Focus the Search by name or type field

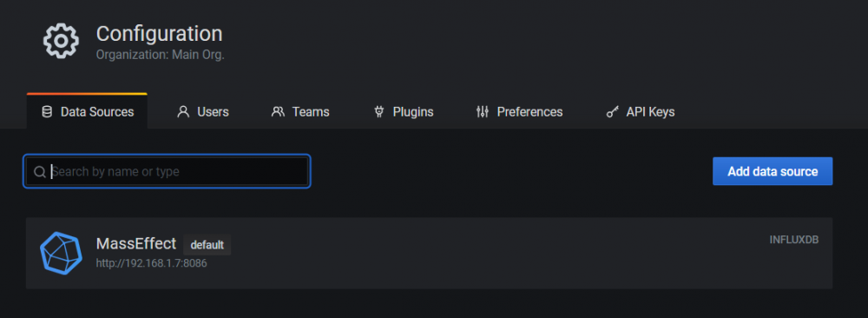point(167,171)
